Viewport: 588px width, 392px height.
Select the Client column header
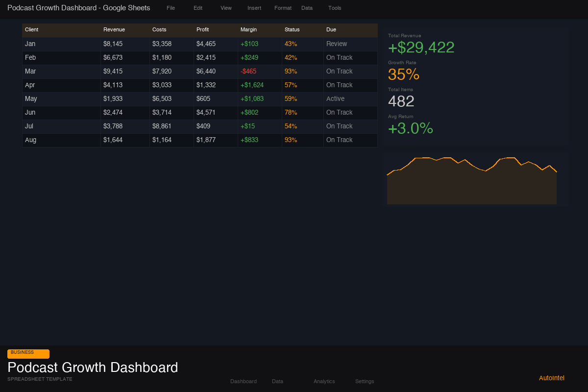[61, 30]
